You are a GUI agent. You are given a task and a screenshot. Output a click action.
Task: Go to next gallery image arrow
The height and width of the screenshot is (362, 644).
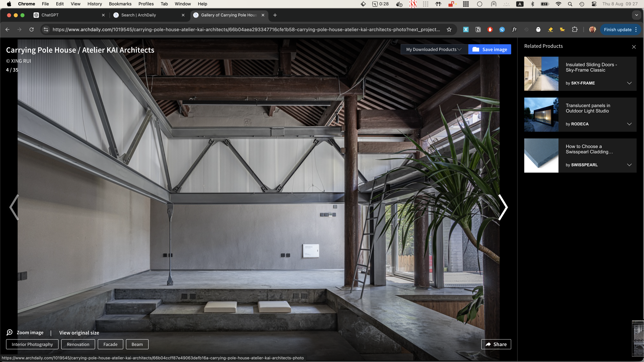[503, 207]
